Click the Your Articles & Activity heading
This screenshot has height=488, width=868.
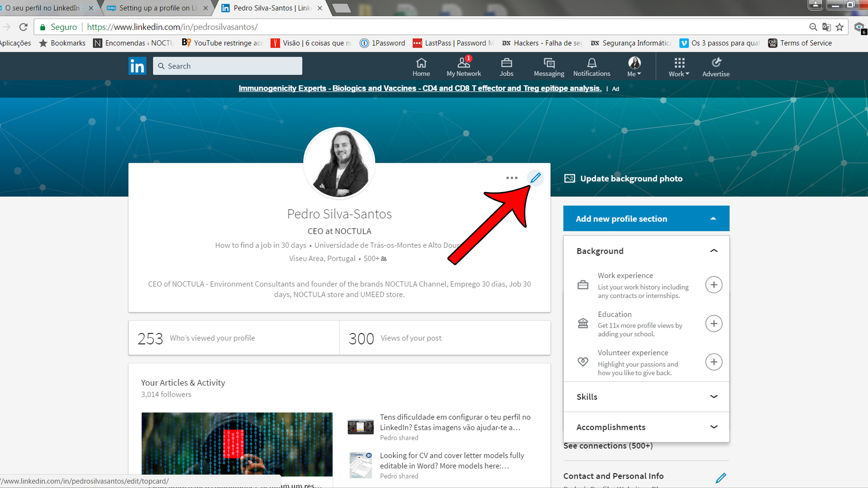[x=183, y=383]
